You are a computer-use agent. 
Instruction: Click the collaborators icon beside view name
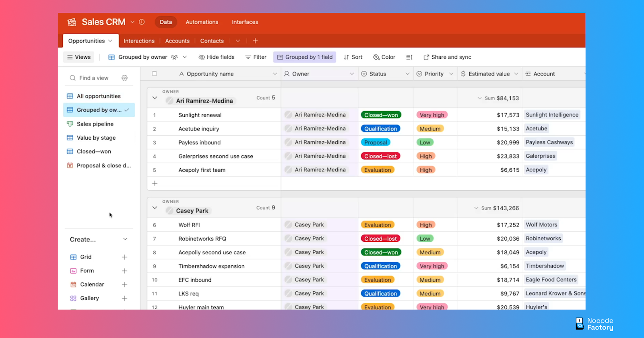pyautogui.click(x=174, y=57)
